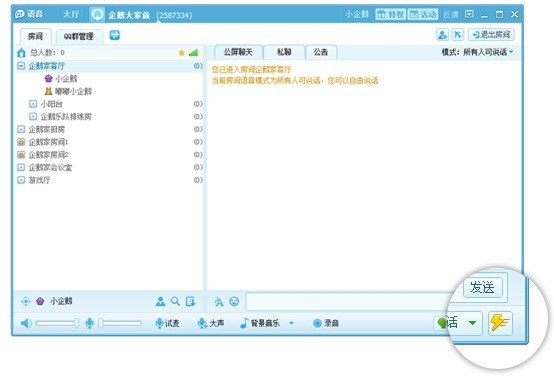Viewport: 554px width, 378px height.
Task: Switch to the QQ群管理 tab
Action: coord(79,36)
